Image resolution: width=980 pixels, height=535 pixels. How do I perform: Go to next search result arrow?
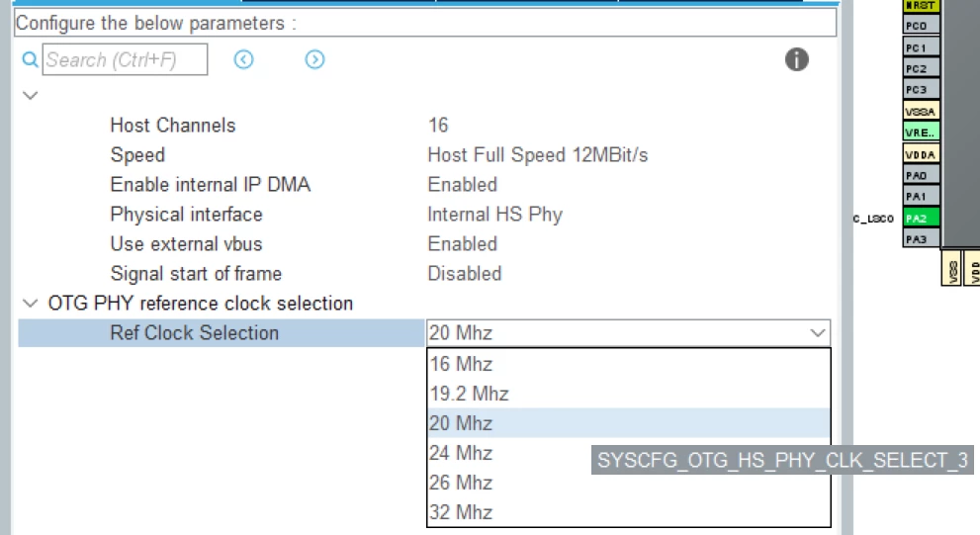point(314,59)
